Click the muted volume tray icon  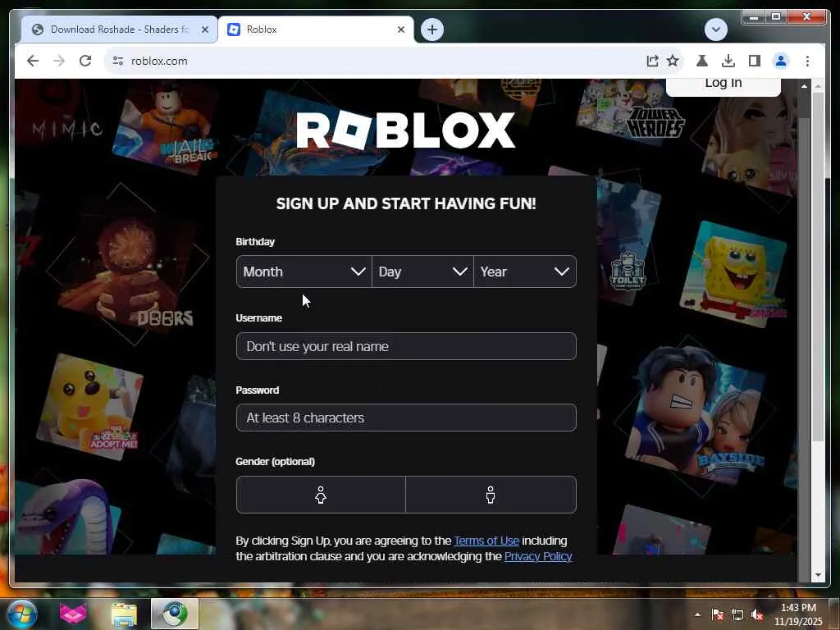point(757,615)
